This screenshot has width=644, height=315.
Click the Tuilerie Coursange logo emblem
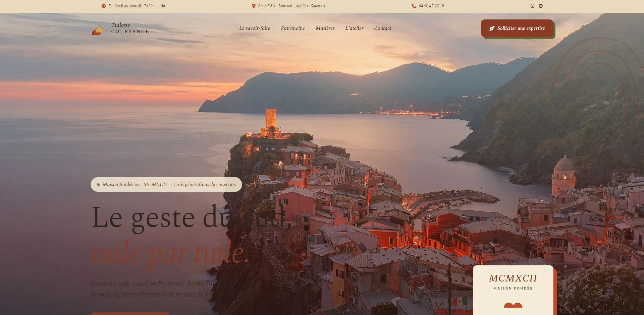point(98,31)
